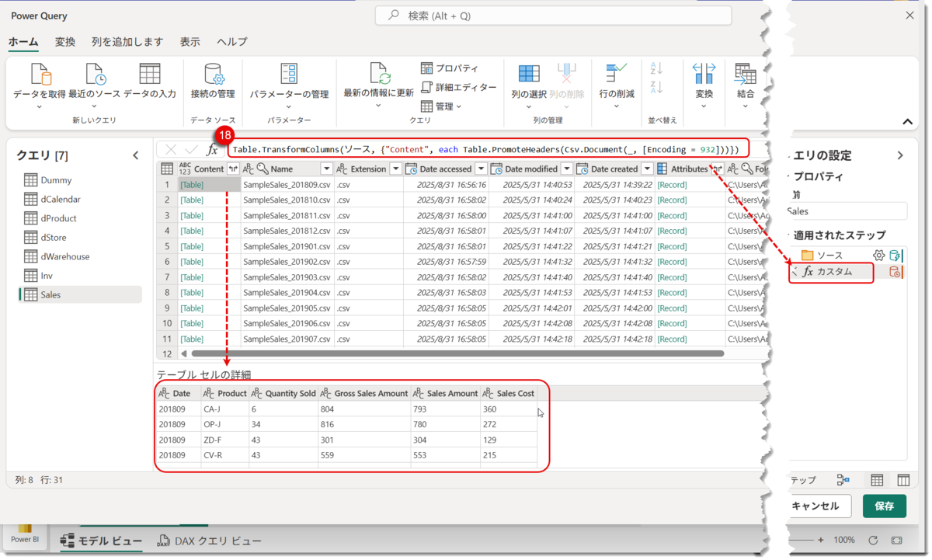
Task: Open the Advanced Editor (詳細エディター)
Action: (x=458, y=87)
